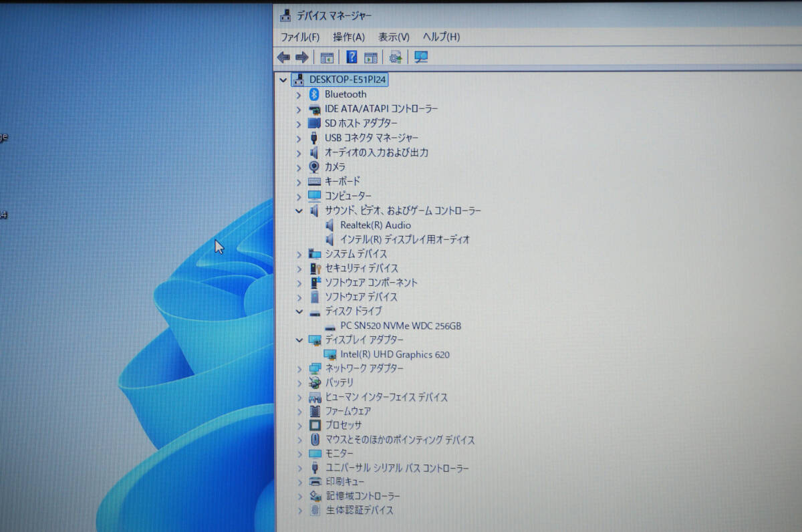Click the monitor icon beside コンピューター
This screenshot has height=532, width=802.
point(314,196)
